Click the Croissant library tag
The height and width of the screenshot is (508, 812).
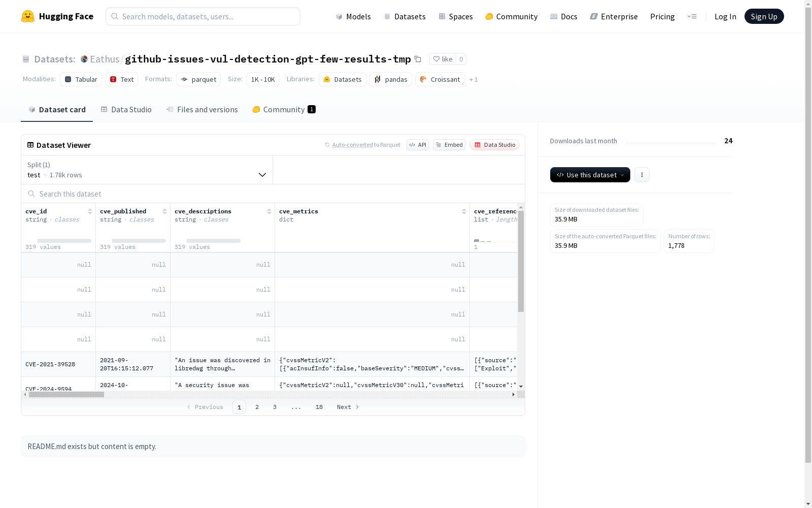440,79
